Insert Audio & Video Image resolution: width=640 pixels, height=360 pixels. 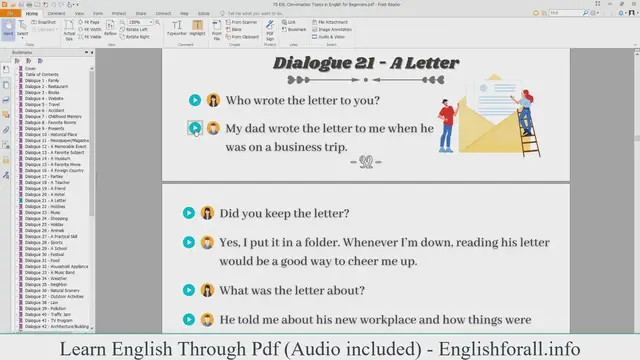pos(329,37)
